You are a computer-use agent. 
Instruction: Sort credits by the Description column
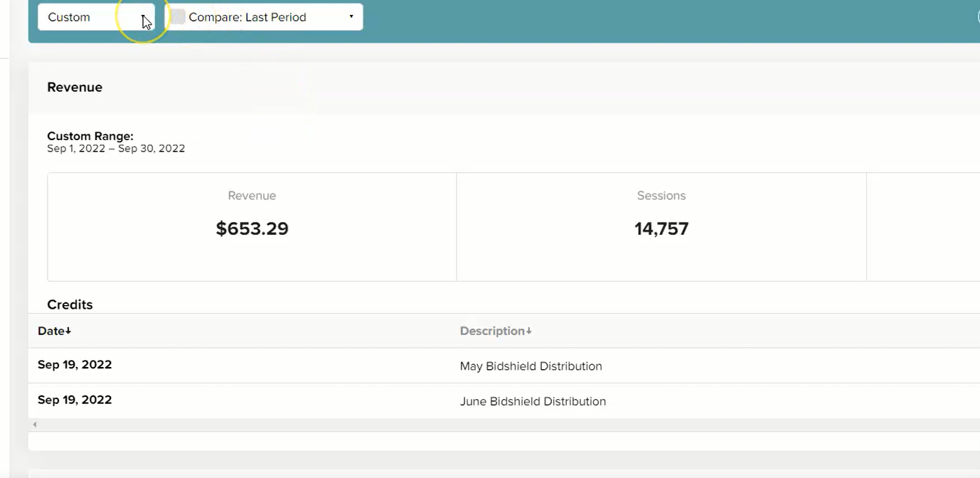[496, 331]
